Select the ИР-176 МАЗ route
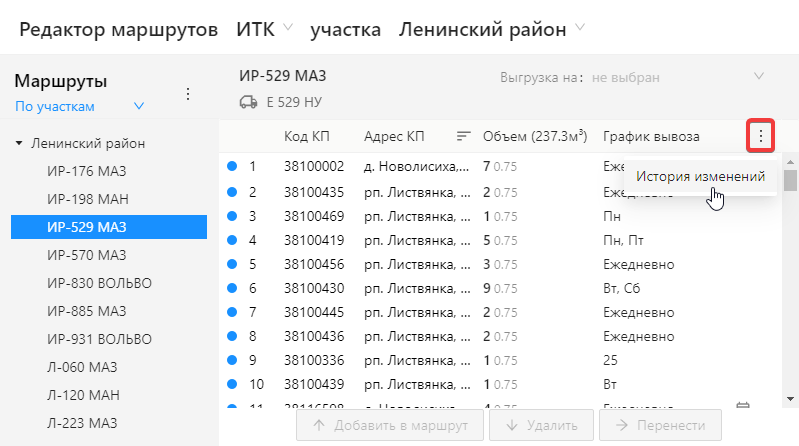This screenshot has height=446, width=799. (86, 171)
